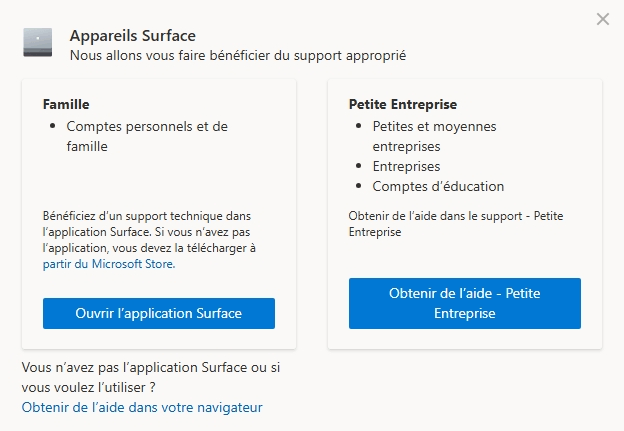Click the 'Appareils Surface' dialog title
Viewport: 624px width, 431px height.
coord(133,36)
